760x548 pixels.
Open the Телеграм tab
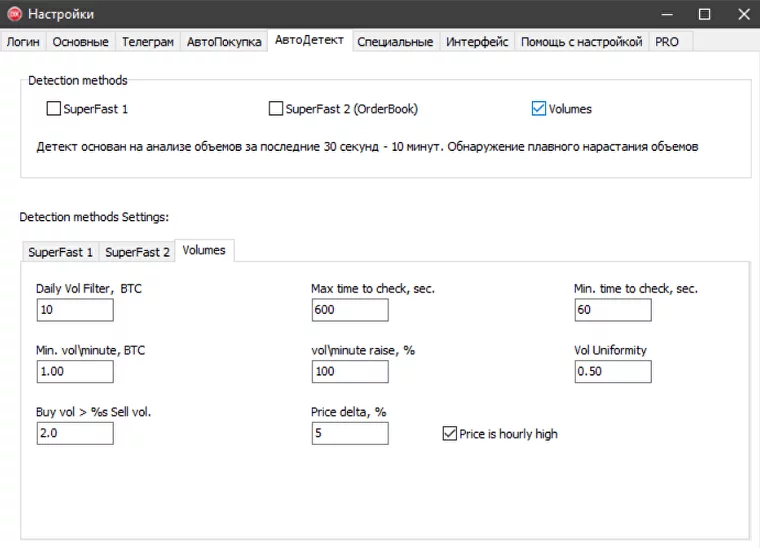148,42
